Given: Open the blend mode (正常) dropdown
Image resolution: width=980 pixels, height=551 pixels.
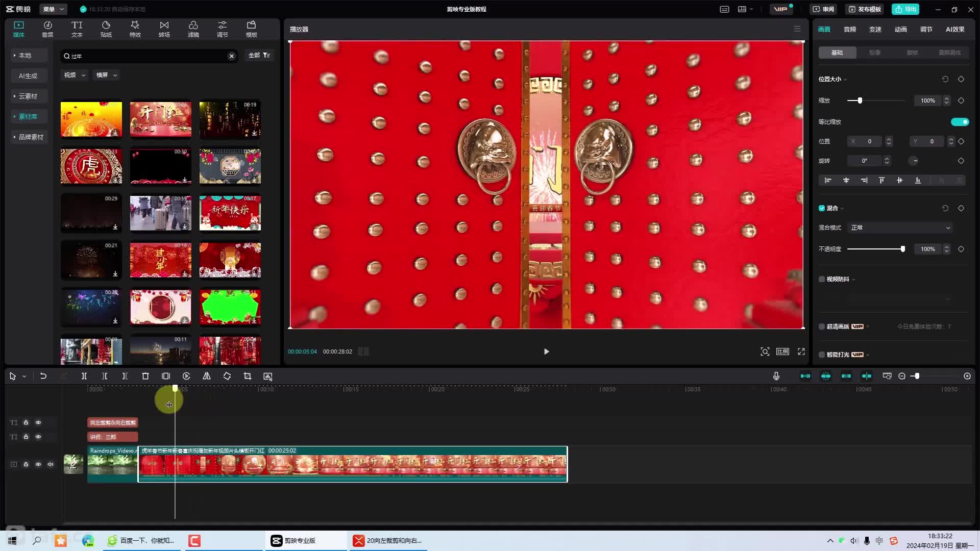Looking at the screenshot, I should tap(901, 228).
